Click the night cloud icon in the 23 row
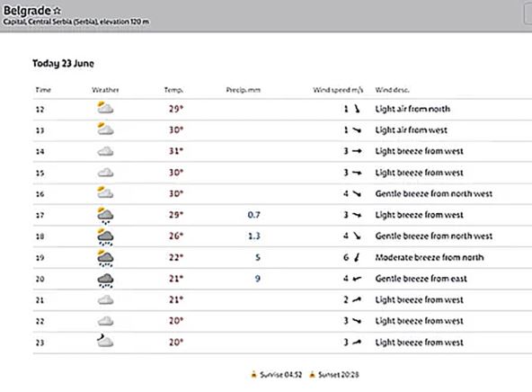 click(x=105, y=341)
